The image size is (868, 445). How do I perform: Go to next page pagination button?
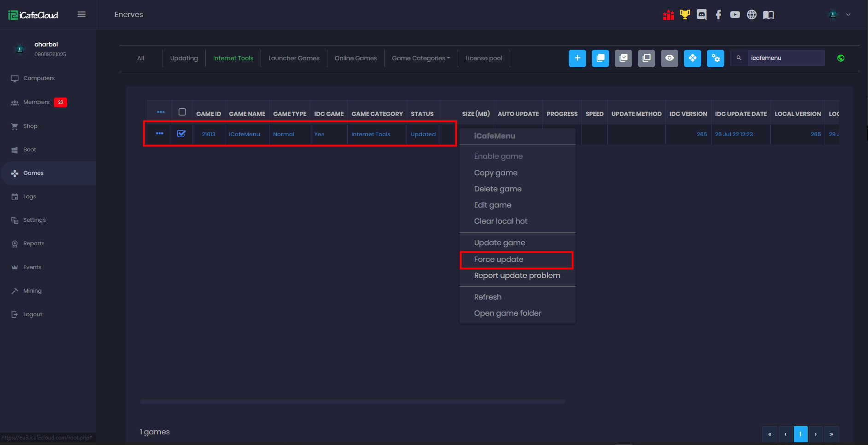pos(816,434)
